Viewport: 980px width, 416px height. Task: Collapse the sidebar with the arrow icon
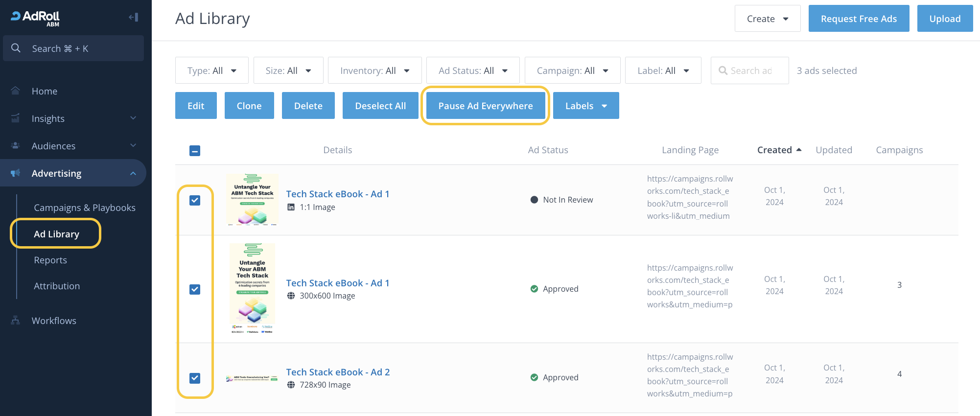coord(133,18)
